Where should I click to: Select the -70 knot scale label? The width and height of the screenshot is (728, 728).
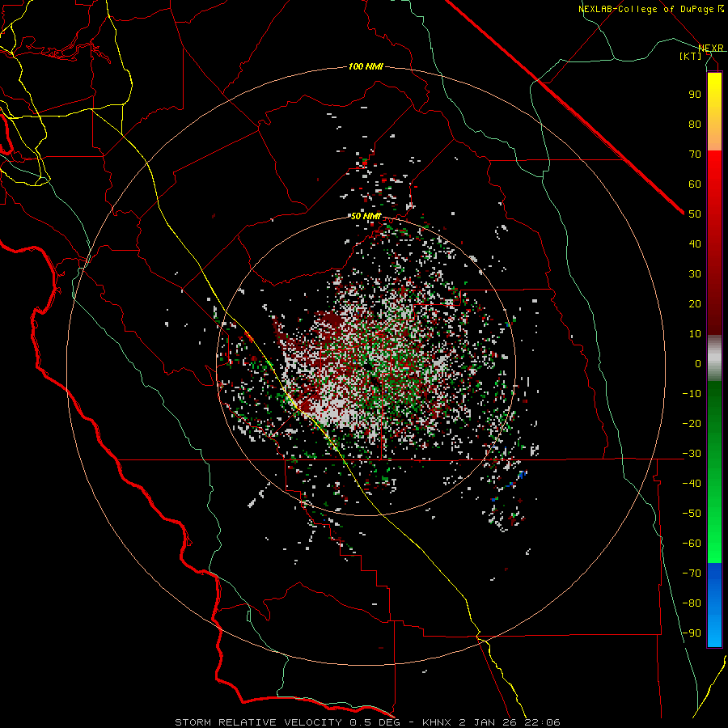pyautogui.click(x=692, y=574)
